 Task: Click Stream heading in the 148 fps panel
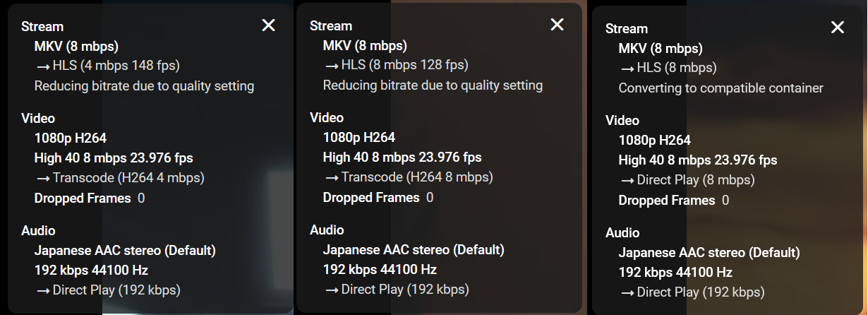click(x=42, y=27)
